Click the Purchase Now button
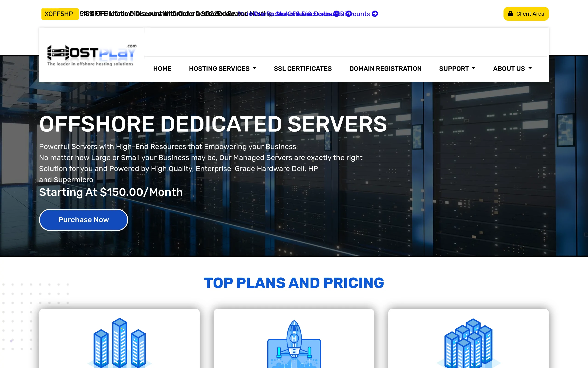 [x=84, y=220]
